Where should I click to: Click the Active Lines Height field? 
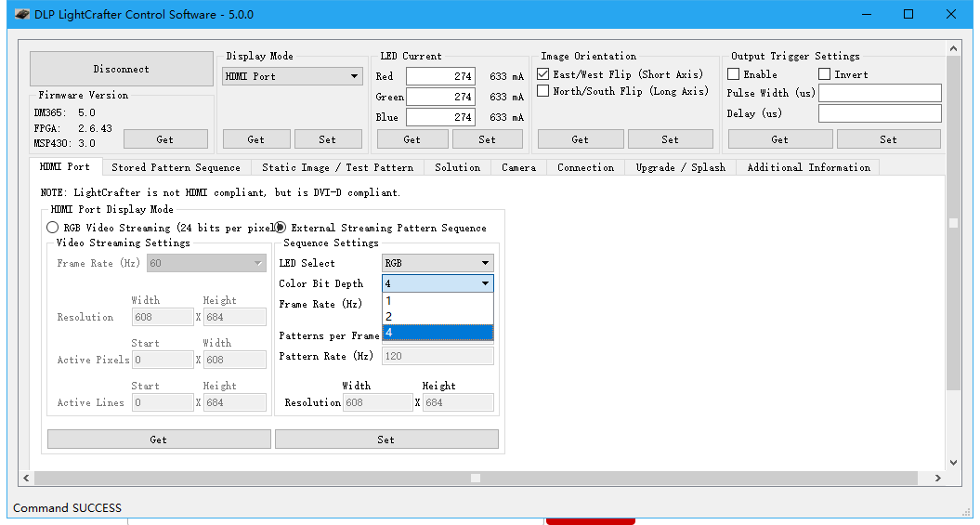click(235, 402)
